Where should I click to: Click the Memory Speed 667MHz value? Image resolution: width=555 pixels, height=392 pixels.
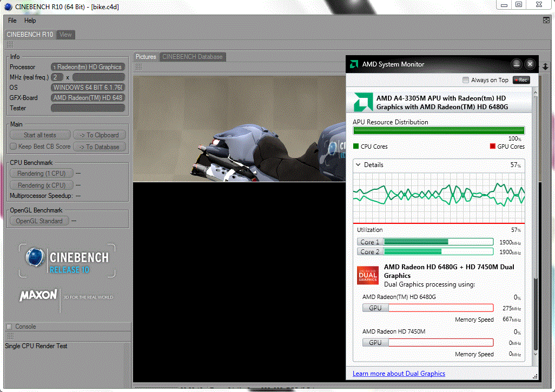click(512, 320)
